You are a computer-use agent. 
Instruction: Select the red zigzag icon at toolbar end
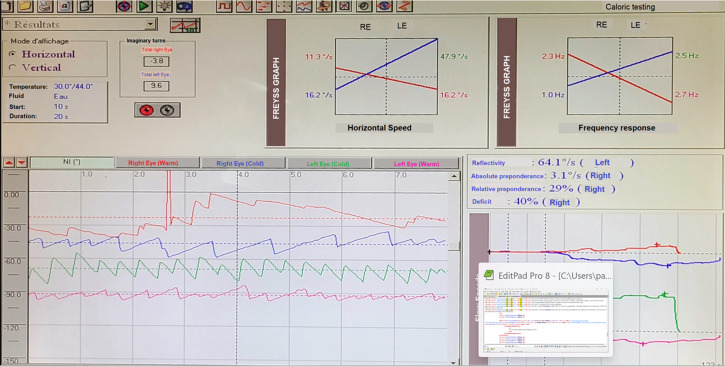(x=404, y=6)
